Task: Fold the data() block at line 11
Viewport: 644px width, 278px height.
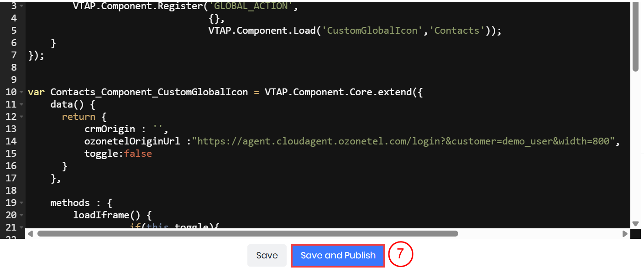Action: 22,105
